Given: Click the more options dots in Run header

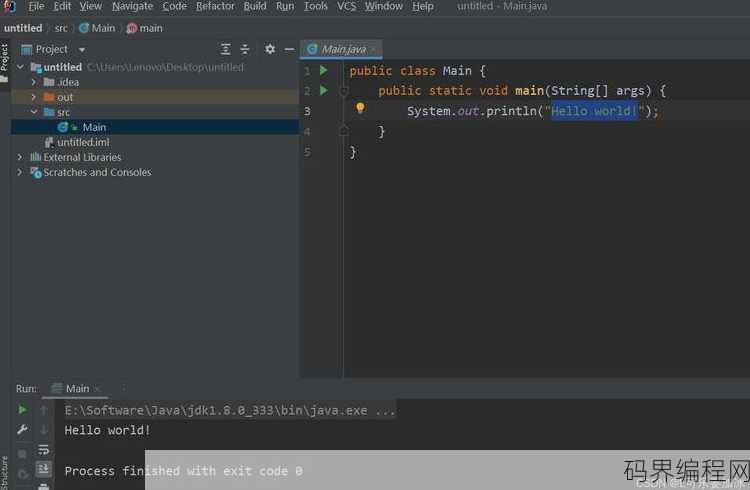Looking at the screenshot, I should click(x=123, y=389).
